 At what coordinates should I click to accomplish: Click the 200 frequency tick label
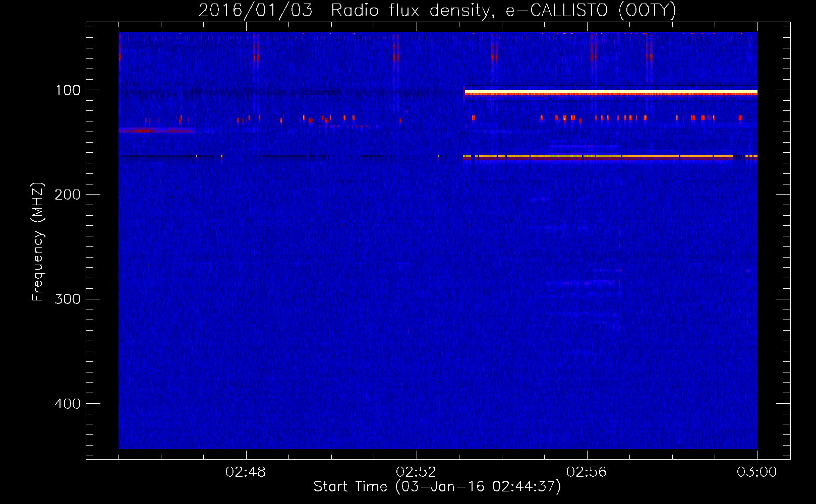68,195
